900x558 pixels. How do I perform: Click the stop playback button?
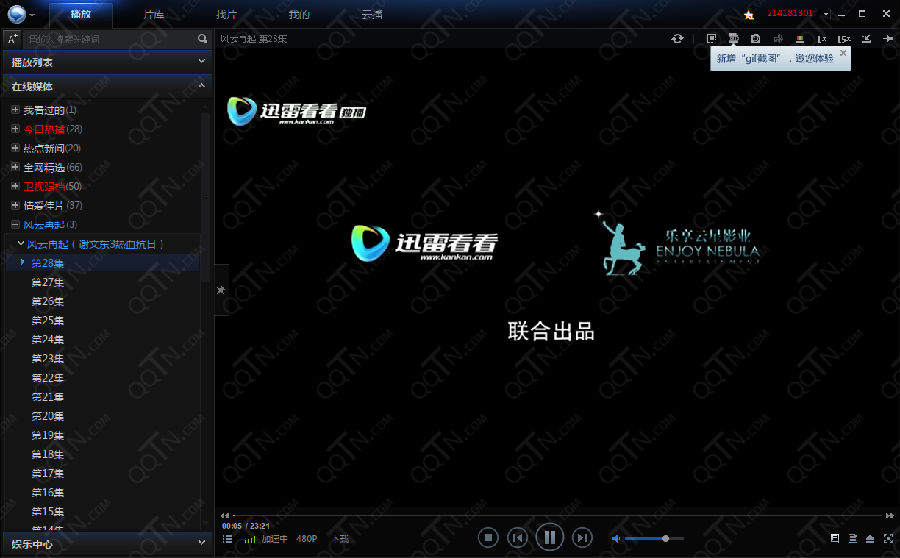pyautogui.click(x=488, y=538)
